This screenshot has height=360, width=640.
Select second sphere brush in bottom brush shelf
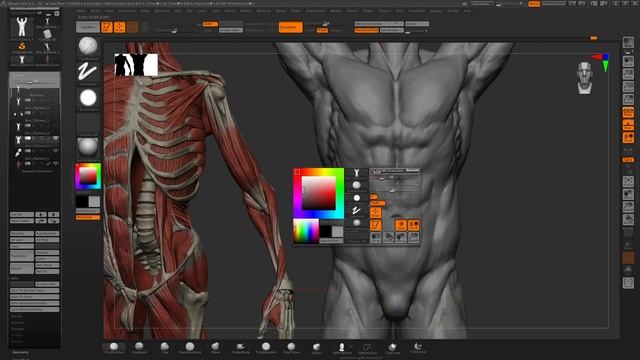click(139, 347)
